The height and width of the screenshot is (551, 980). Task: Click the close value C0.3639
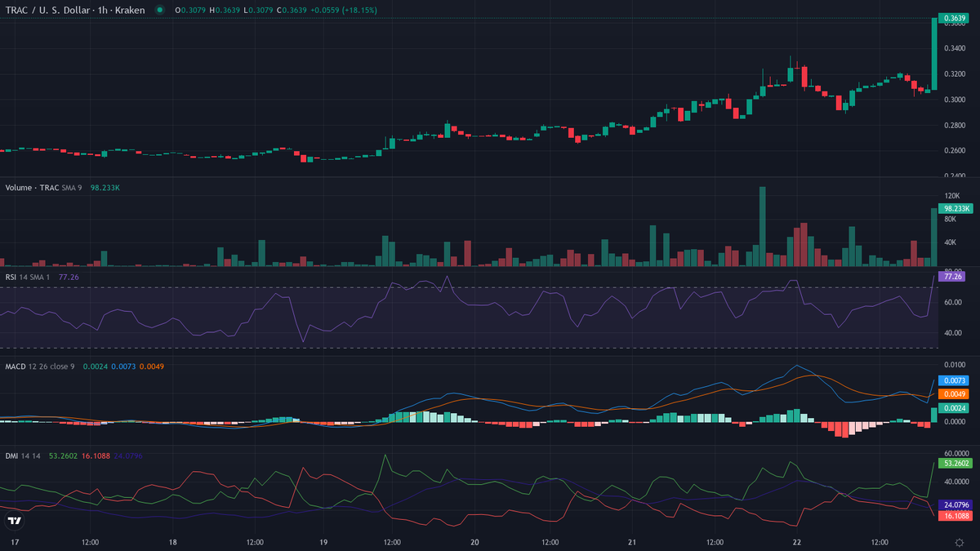(x=293, y=10)
